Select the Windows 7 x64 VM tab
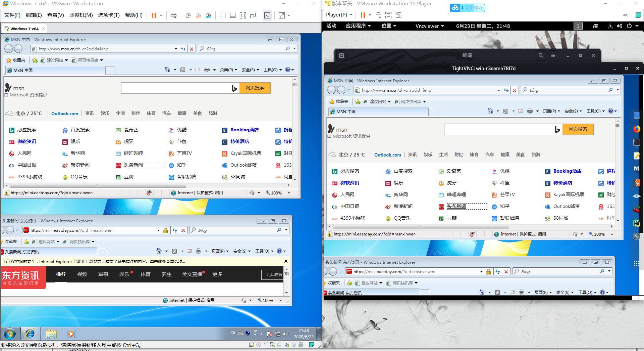Screen dimensions: 644x351 [x=24, y=29]
